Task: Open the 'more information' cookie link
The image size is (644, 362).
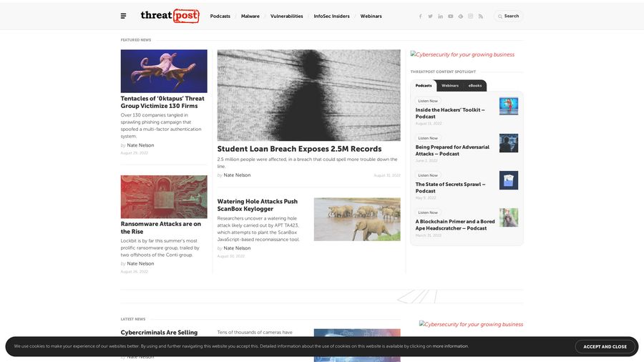Action: click(x=450, y=346)
